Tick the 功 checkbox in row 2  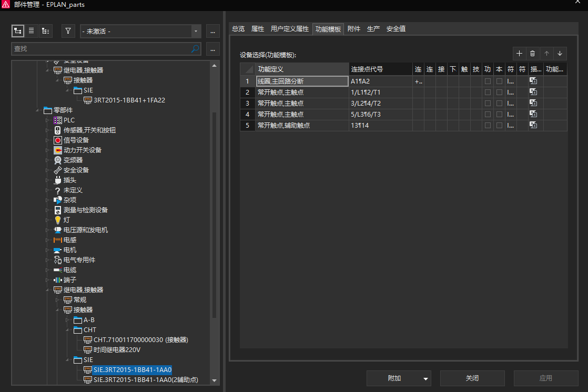[x=488, y=92]
